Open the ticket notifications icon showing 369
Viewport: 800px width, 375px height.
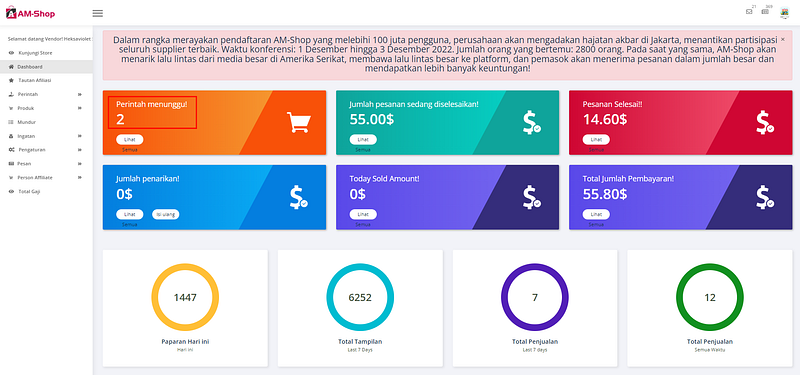click(x=765, y=12)
